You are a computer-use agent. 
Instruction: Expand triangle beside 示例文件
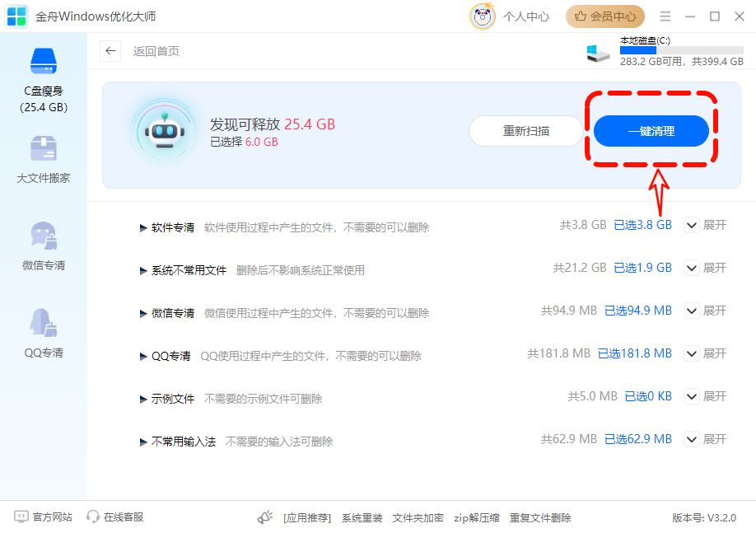143,399
